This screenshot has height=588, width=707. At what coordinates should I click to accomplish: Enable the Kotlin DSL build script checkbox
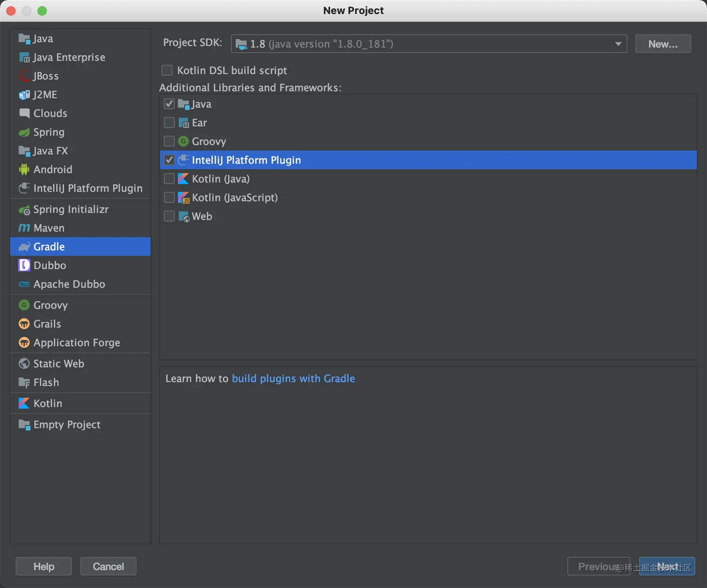167,70
